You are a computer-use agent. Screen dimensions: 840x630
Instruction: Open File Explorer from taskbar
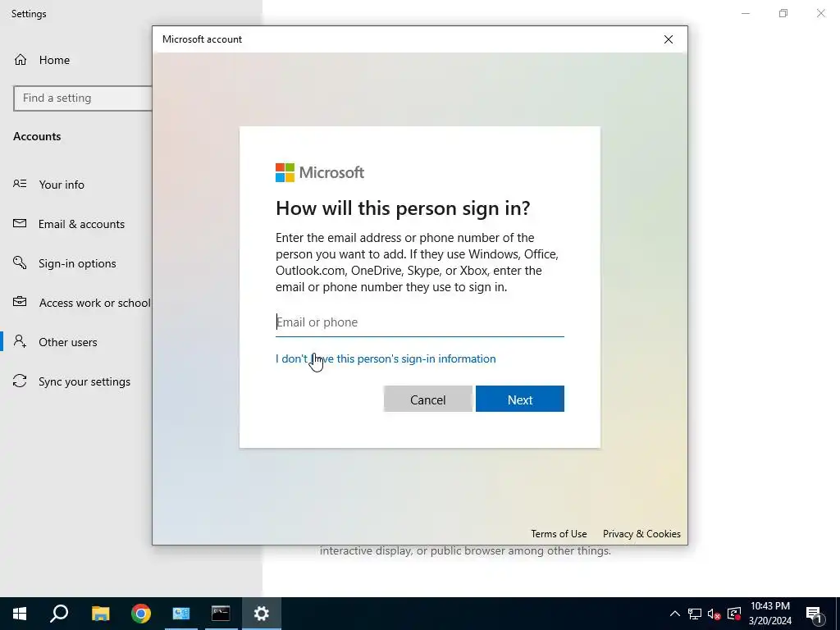100,614
